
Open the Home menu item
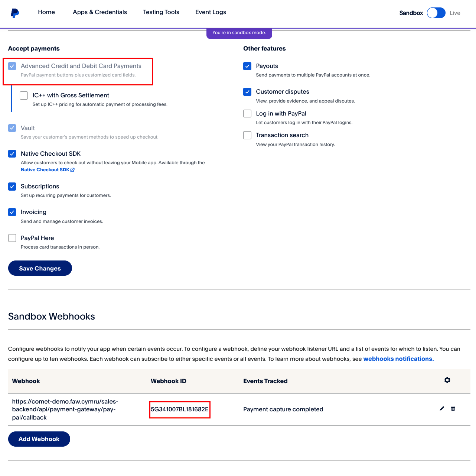46,12
